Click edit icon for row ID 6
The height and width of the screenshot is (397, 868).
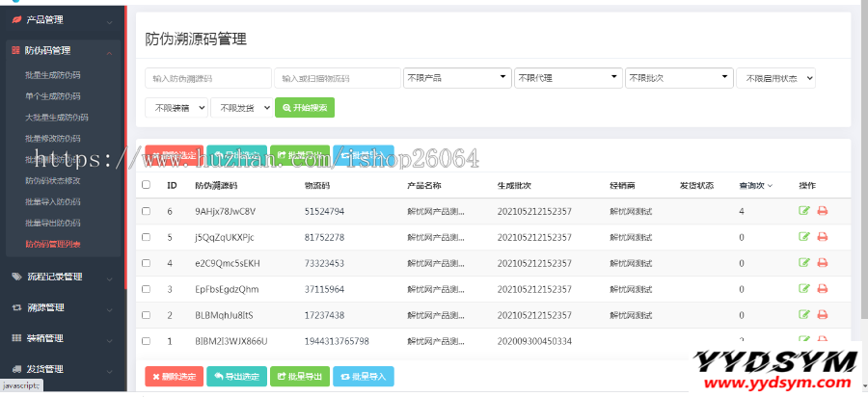(x=804, y=211)
